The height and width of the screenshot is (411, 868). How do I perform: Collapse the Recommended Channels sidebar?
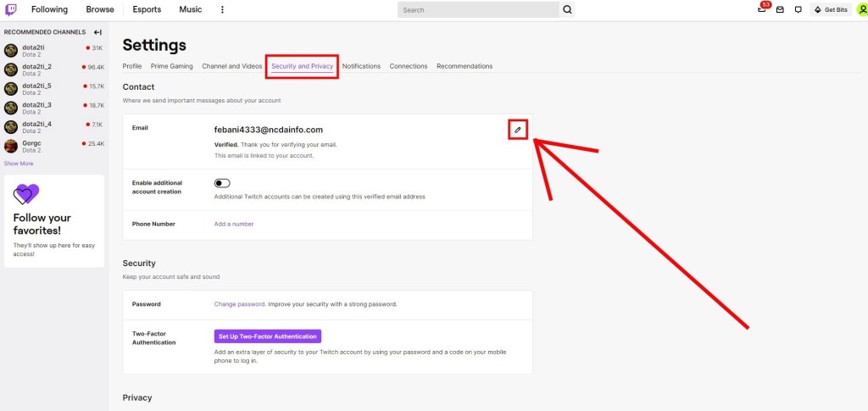click(x=97, y=32)
